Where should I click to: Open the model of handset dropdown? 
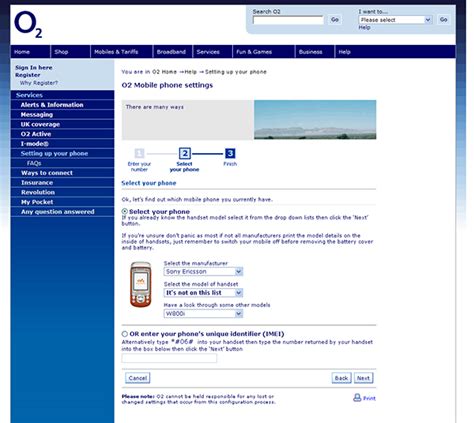tap(203, 293)
